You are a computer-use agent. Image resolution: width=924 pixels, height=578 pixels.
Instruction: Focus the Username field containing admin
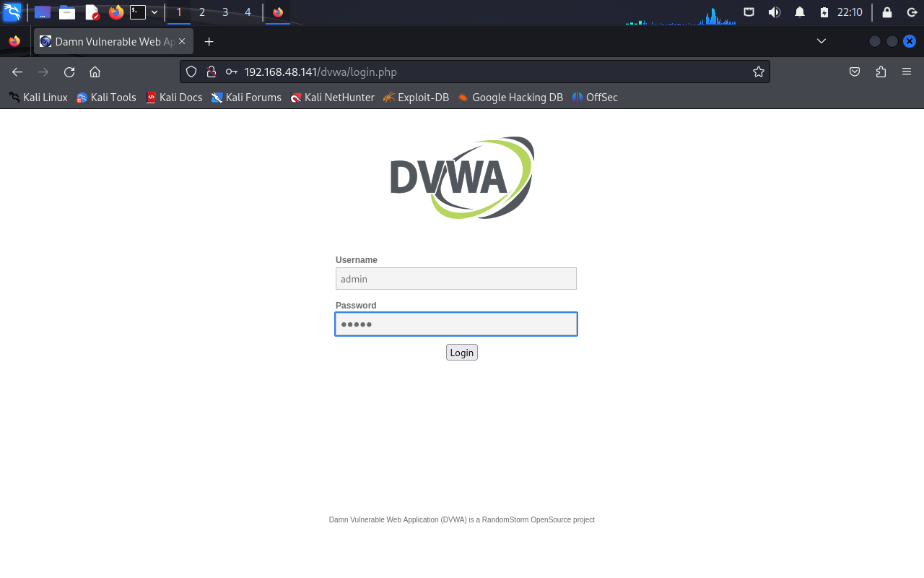(x=456, y=279)
